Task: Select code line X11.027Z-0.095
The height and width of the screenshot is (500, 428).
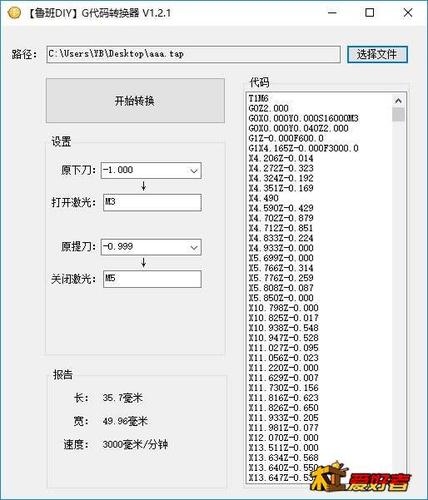Action: pos(283,348)
